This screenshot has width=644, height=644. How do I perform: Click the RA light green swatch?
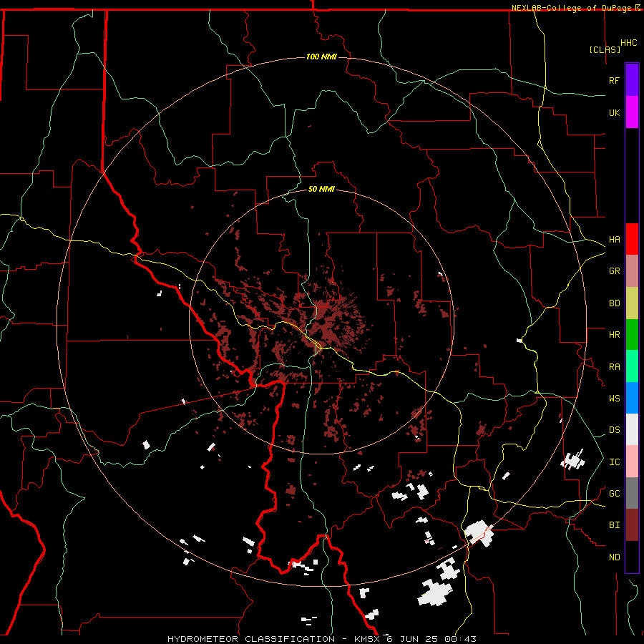click(632, 366)
